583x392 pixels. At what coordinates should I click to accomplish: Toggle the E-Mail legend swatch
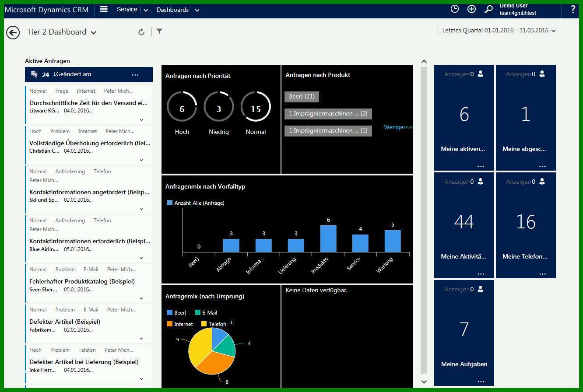[198, 312]
